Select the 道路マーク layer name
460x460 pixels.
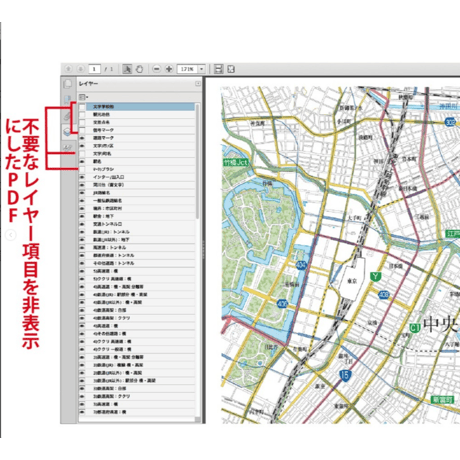click(104, 138)
